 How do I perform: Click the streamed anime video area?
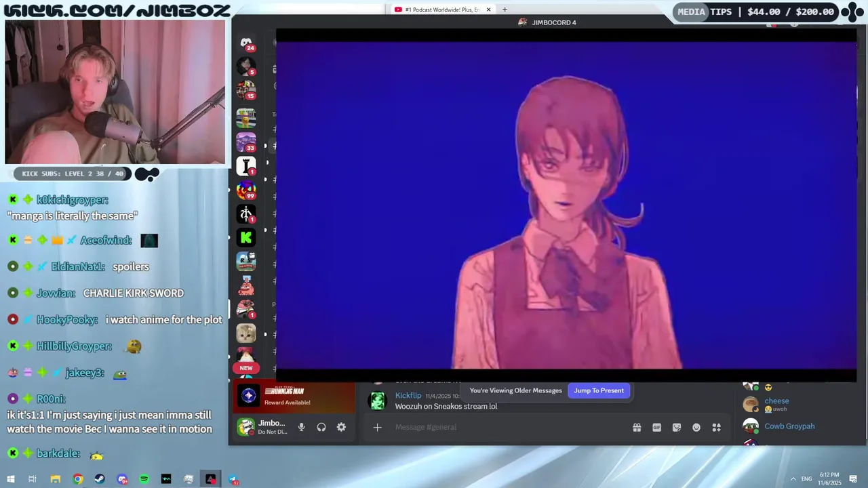[566, 205]
